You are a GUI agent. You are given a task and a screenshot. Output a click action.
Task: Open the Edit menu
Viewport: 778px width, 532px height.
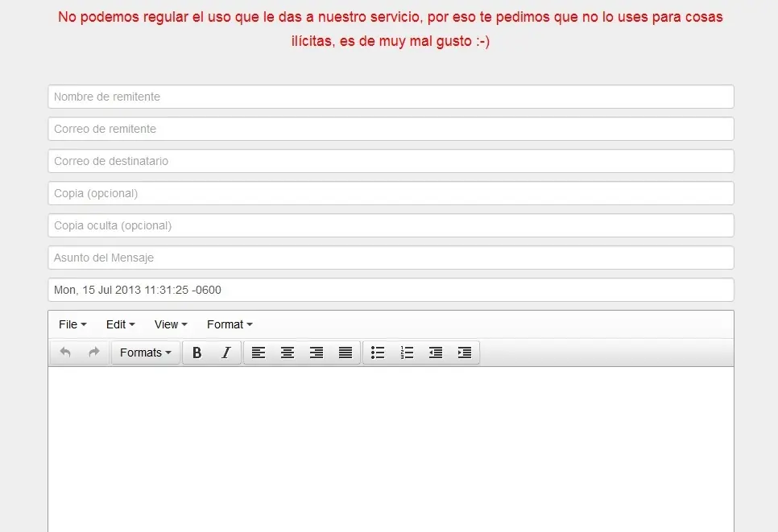pyautogui.click(x=121, y=324)
